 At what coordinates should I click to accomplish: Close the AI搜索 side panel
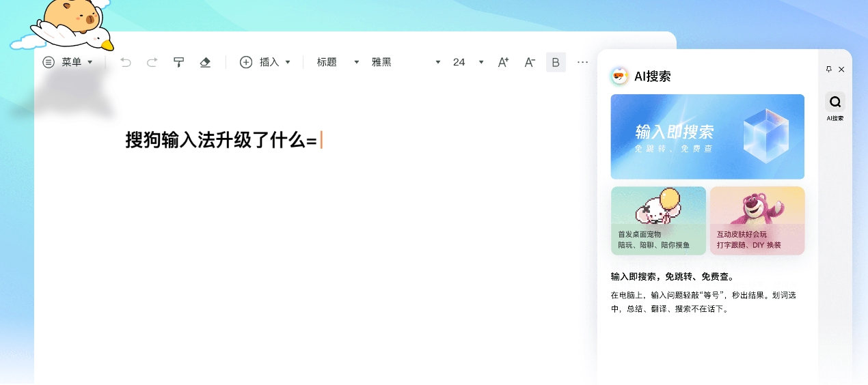(841, 69)
